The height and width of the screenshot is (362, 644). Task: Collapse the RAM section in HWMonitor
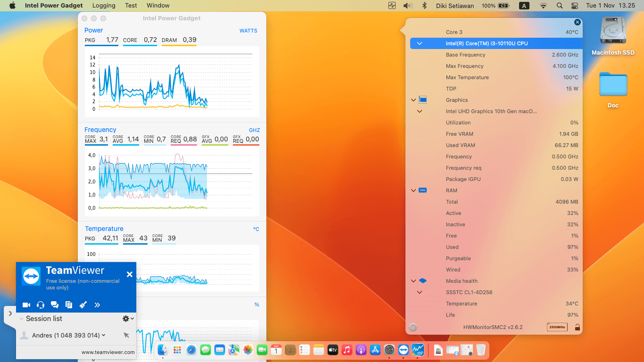click(413, 190)
